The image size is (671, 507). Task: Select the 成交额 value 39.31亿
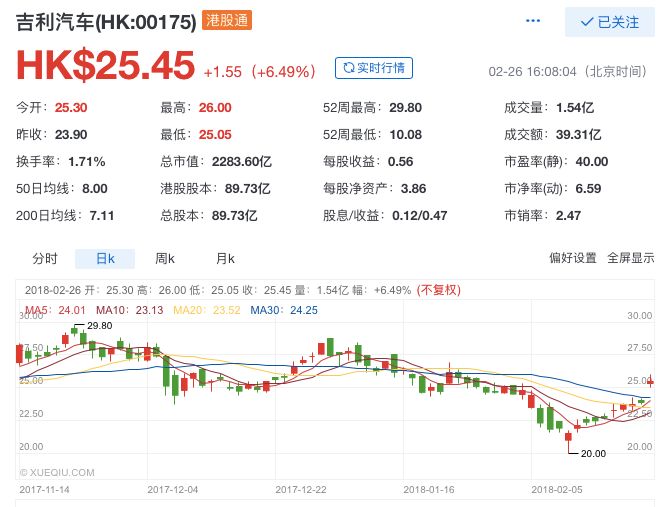click(x=579, y=134)
